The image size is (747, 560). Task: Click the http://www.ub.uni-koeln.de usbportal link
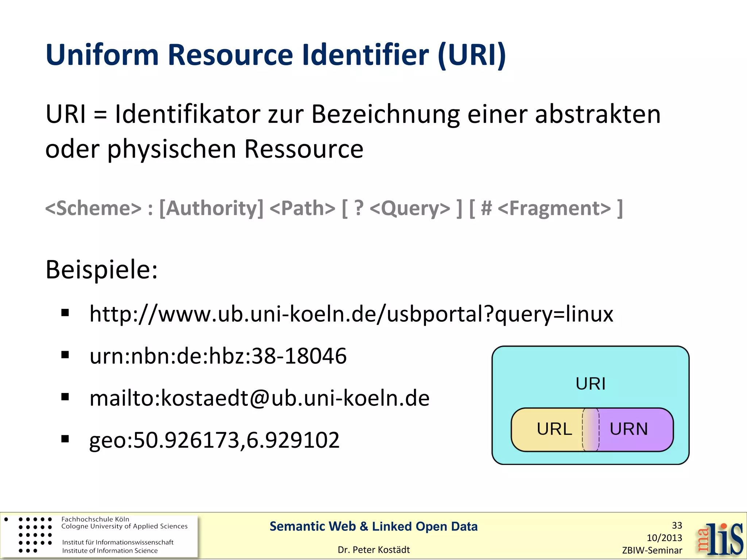tap(351, 314)
